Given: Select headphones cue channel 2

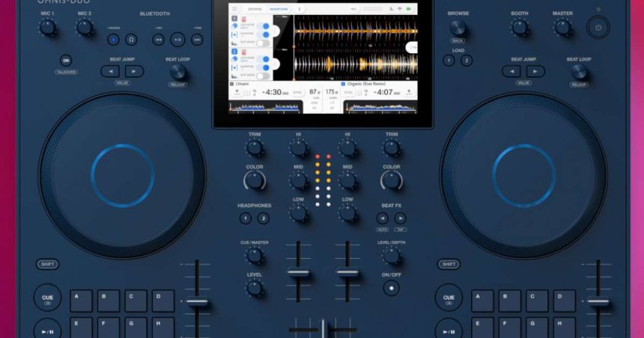Looking at the screenshot, I should coord(264,218).
